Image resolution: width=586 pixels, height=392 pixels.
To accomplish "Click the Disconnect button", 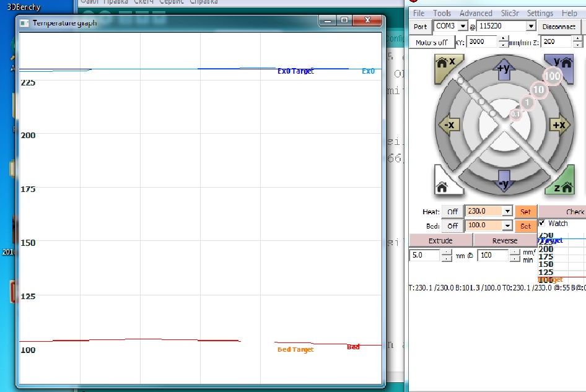I will point(559,27).
